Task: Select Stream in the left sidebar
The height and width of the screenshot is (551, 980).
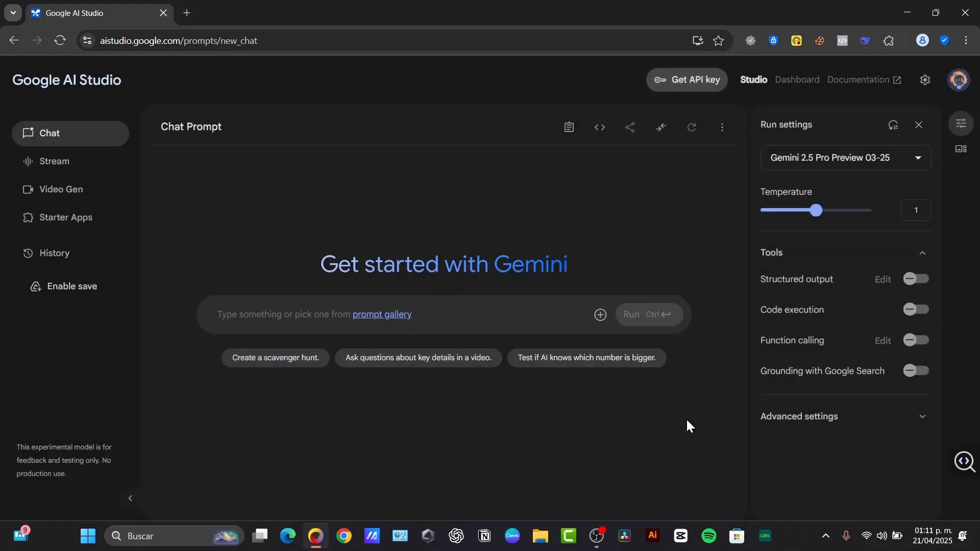Action: [54, 161]
